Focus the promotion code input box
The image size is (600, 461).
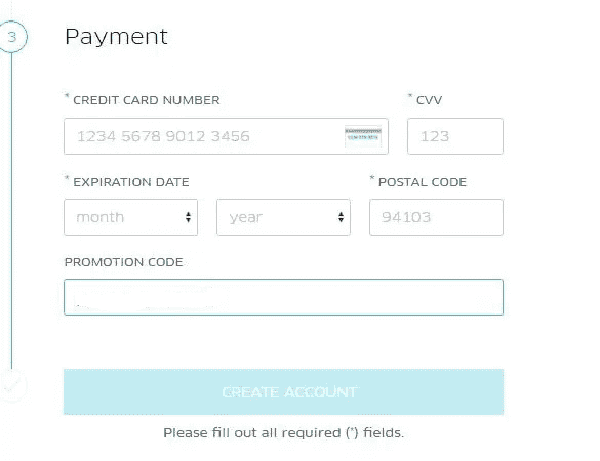[x=284, y=298]
